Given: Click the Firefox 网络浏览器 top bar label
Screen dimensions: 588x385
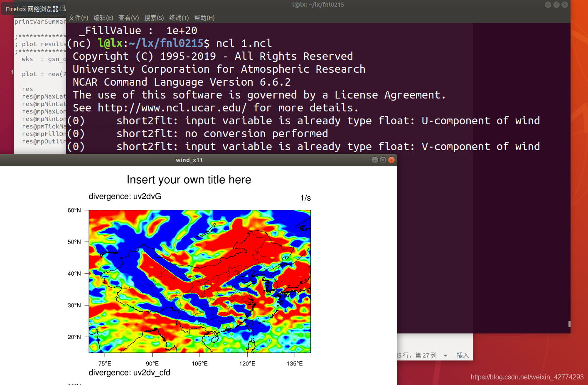Looking at the screenshot, I should tap(32, 9).
